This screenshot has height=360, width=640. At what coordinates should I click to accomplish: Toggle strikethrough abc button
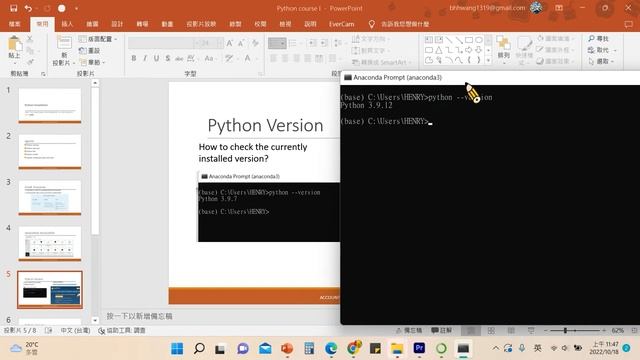click(x=179, y=59)
